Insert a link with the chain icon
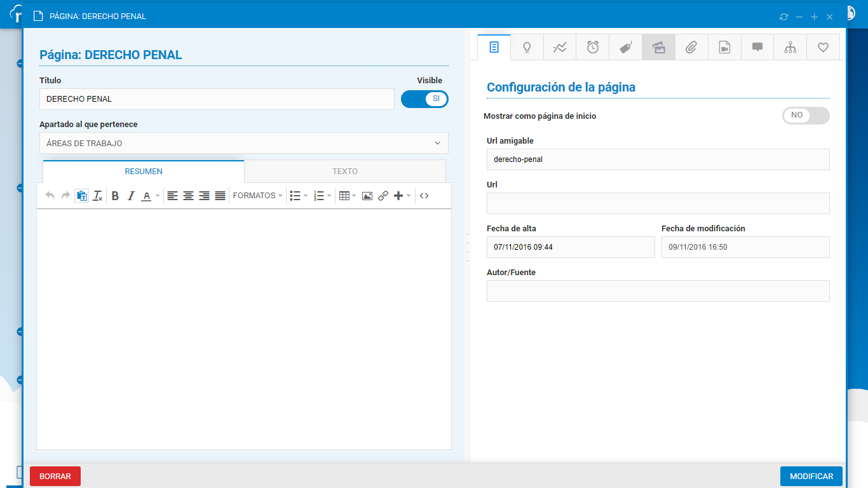Screen dimensions: 868x488 pos(383,196)
